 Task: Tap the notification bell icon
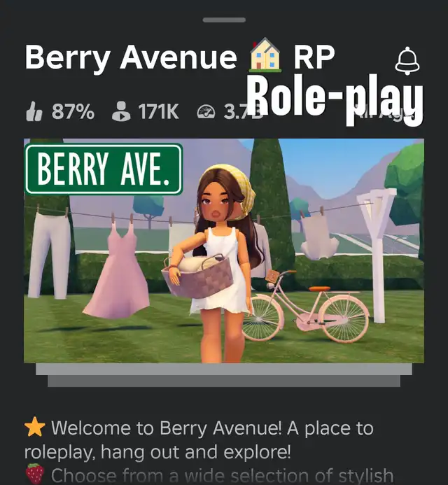(x=407, y=61)
